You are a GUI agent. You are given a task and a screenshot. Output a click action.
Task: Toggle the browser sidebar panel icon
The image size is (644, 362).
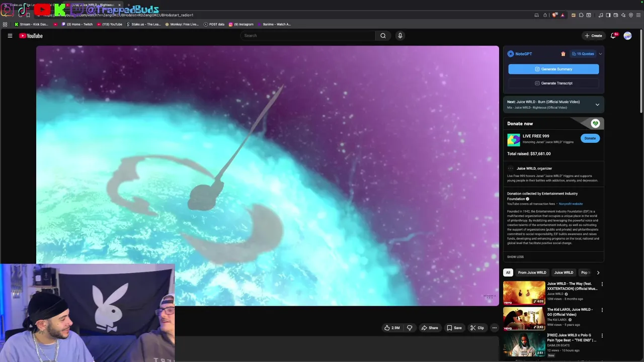(x=608, y=15)
